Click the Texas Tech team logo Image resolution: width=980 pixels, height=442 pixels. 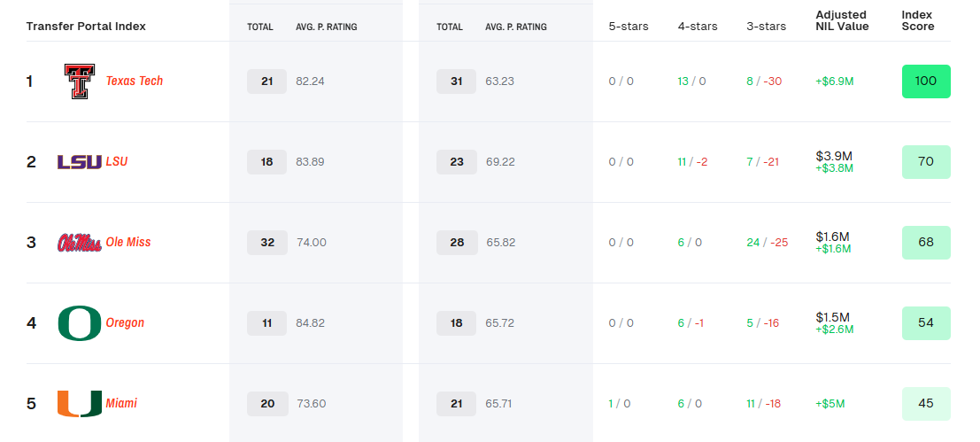(x=80, y=81)
